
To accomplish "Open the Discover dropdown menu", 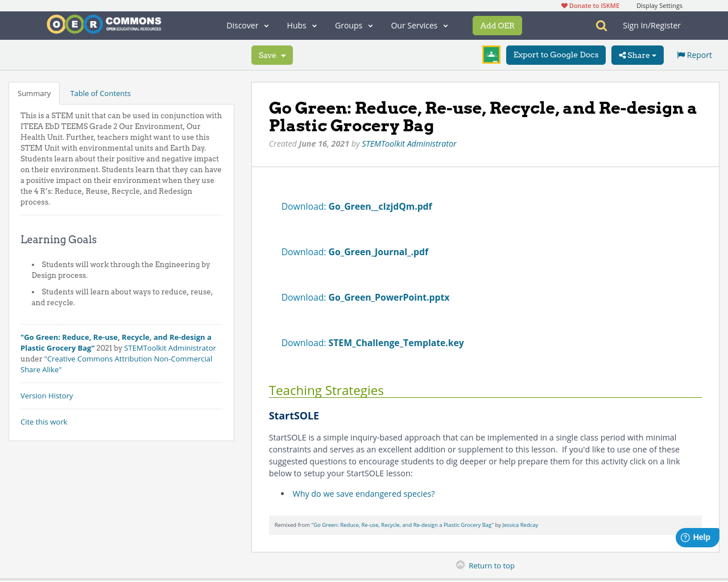I will pyautogui.click(x=246, y=25).
